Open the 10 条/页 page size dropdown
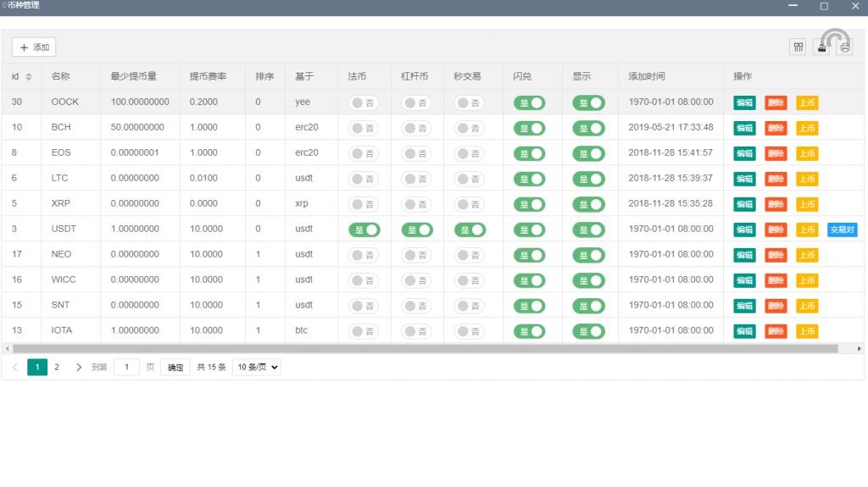868x487 pixels. pos(256,368)
